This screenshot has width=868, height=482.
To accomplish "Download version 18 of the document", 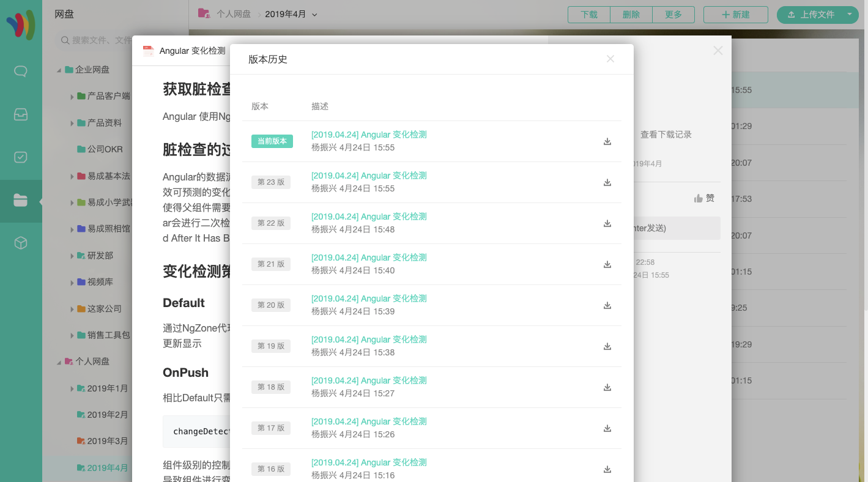I will pos(607,387).
